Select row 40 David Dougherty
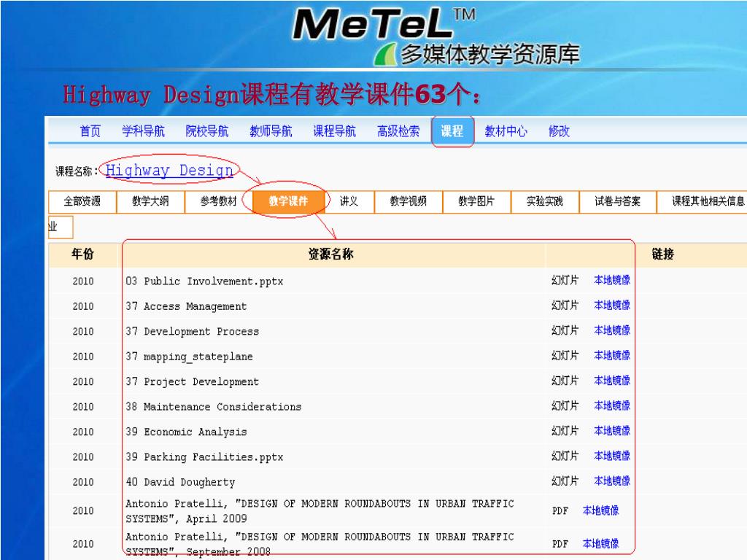Image resolution: width=747 pixels, height=560 pixels. [x=180, y=483]
